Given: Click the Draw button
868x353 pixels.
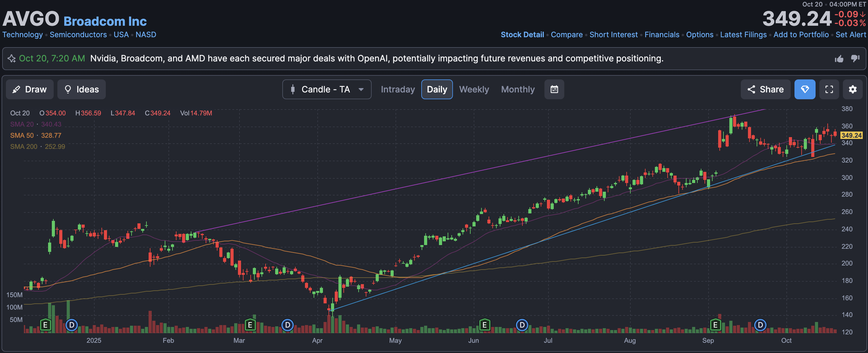Looking at the screenshot, I should click(30, 89).
